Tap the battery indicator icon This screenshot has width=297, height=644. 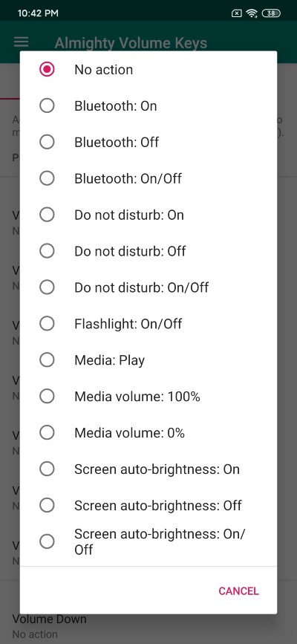pyautogui.click(x=271, y=13)
